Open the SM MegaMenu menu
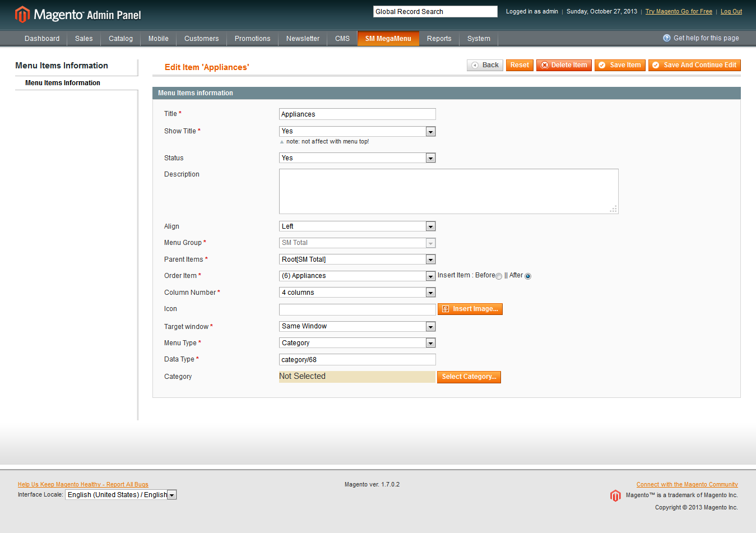The width and height of the screenshot is (756, 533). coord(388,39)
